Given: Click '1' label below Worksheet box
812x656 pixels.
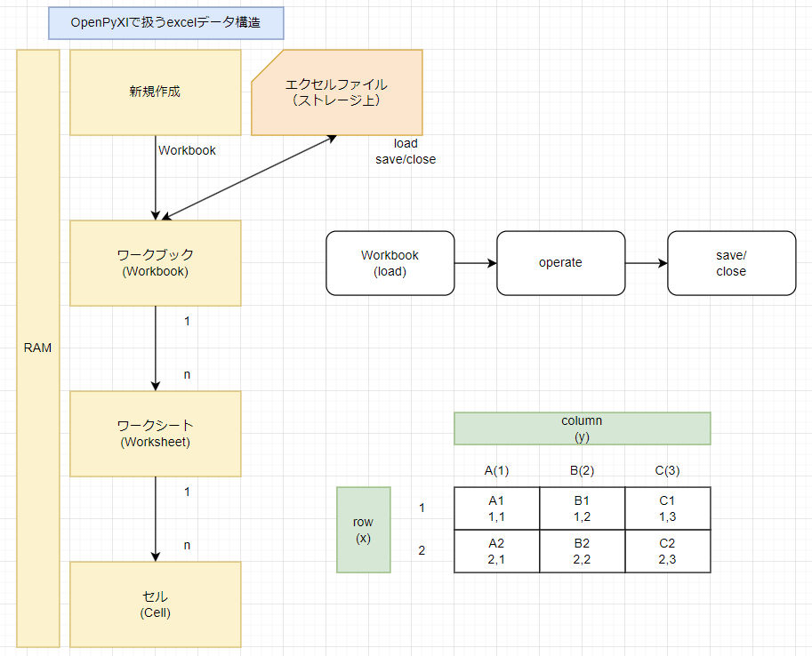Looking at the screenshot, I should [187, 492].
